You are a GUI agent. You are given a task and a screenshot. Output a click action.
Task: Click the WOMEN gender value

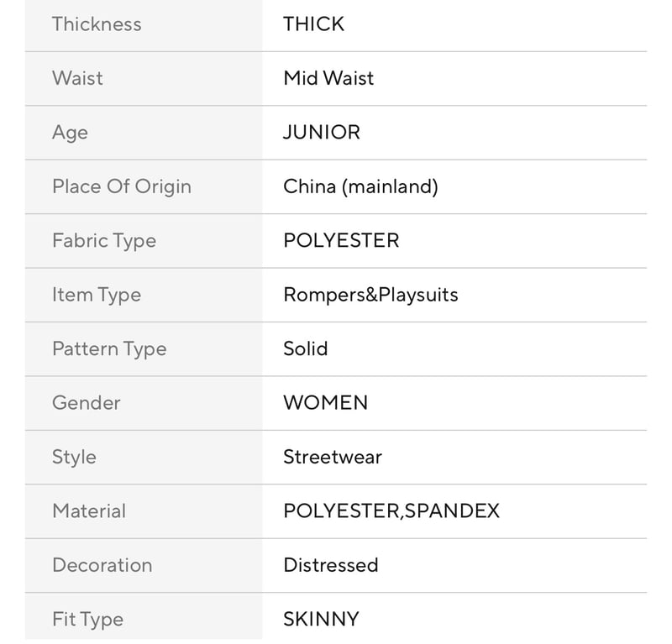326,403
